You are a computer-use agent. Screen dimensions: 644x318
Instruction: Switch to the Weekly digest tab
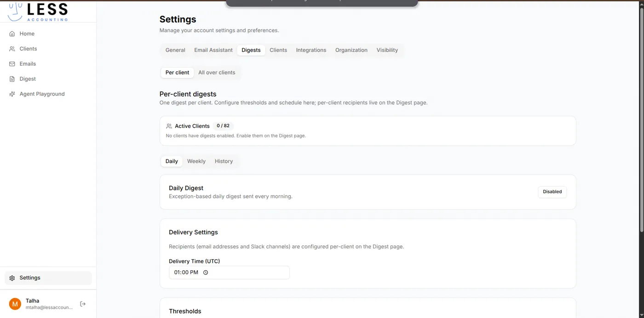(x=196, y=161)
